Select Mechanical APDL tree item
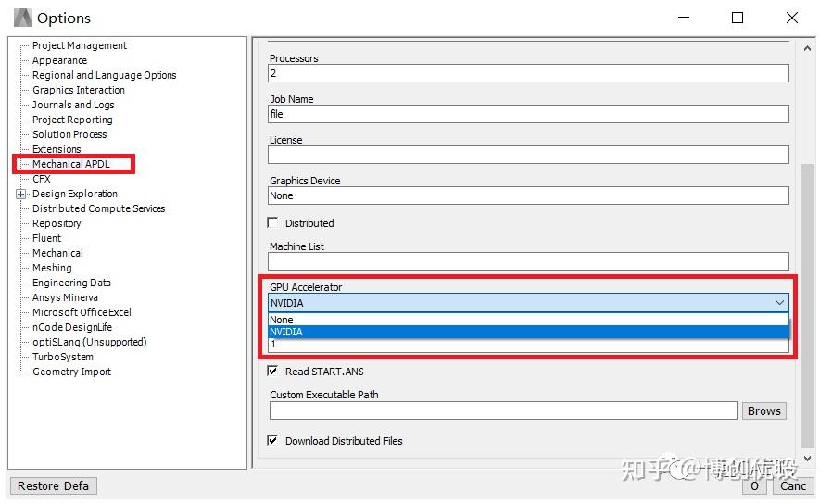 (71, 164)
